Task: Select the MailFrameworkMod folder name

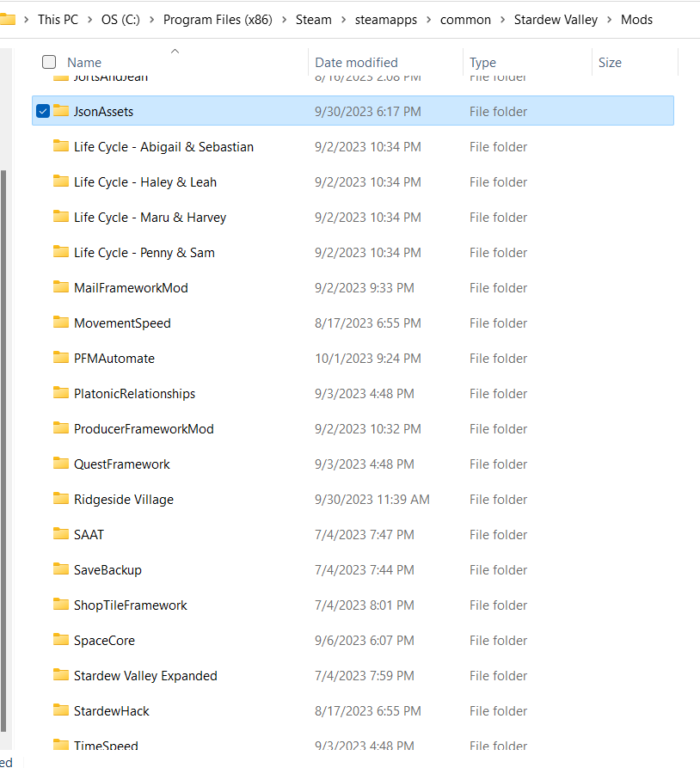Action: pyautogui.click(x=131, y=288)
